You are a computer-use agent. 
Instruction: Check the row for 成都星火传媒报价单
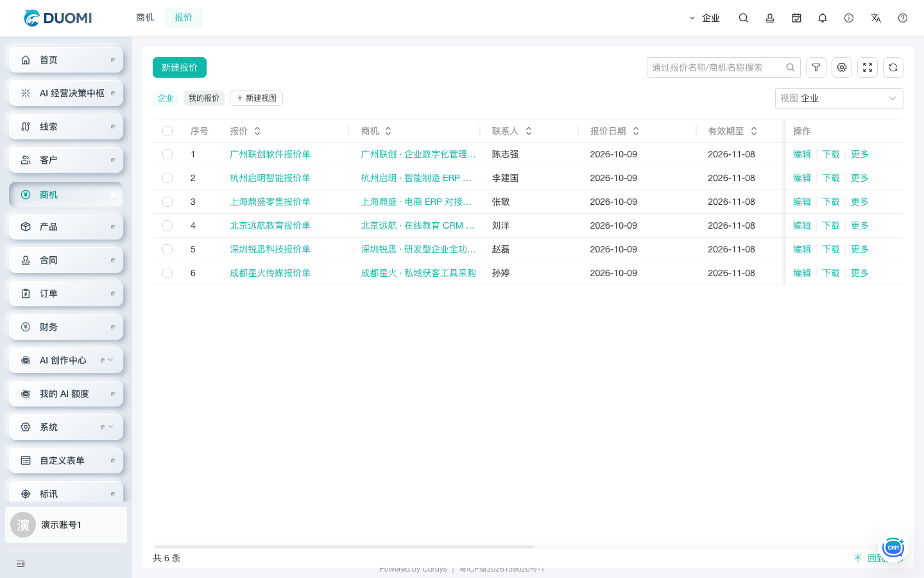167,273
